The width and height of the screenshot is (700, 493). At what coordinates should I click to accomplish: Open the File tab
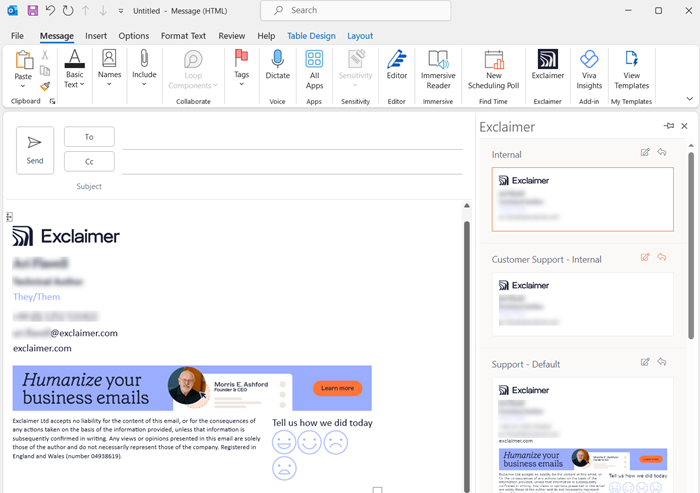pyautogui.click(x=17, y=36)
